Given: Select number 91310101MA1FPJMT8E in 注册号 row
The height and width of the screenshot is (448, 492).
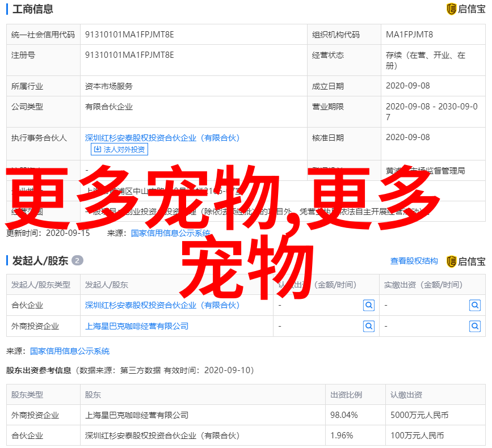Looking at the screenshot, I should point(129,55).
